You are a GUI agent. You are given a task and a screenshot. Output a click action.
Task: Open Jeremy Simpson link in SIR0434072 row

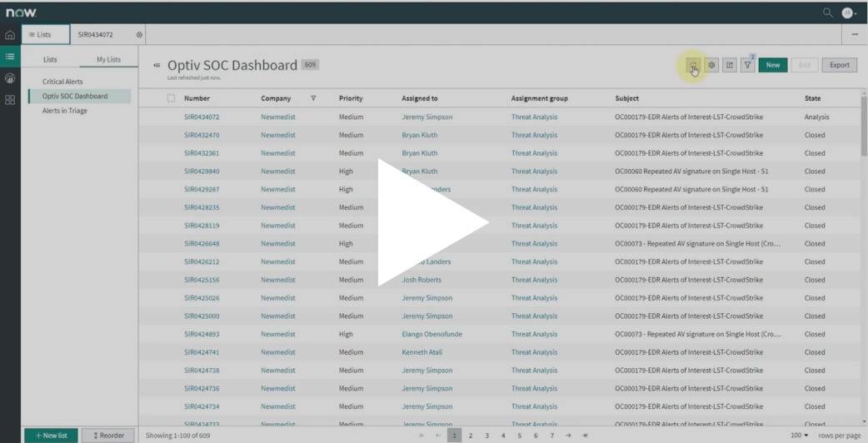click(427, 117)
